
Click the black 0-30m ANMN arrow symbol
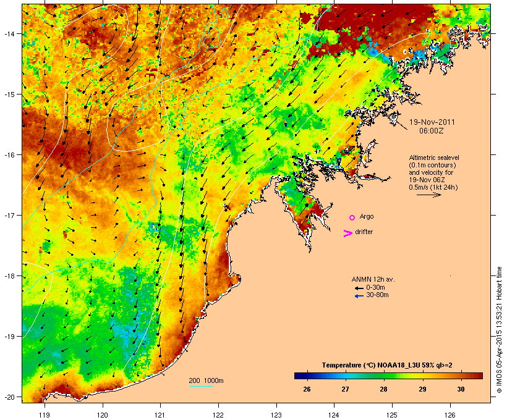(x=359, y=288)
